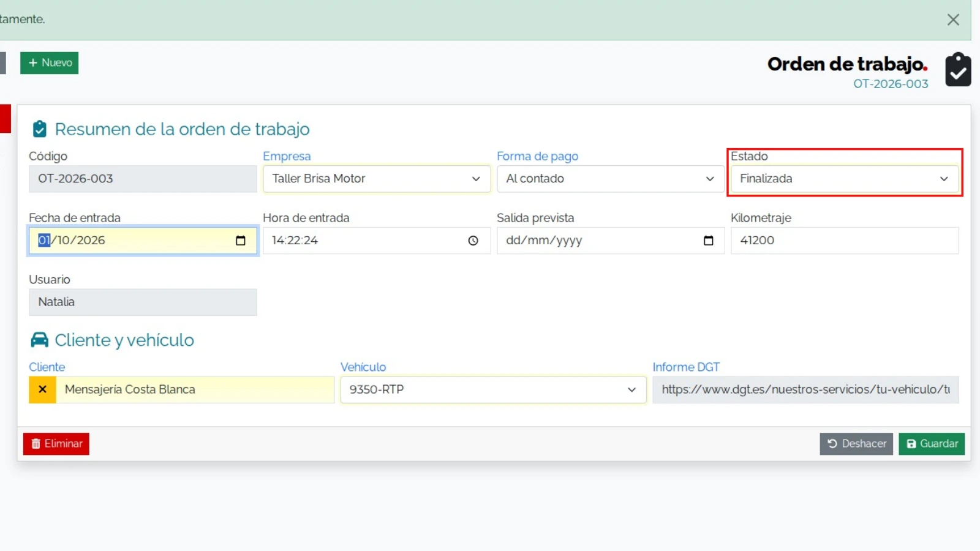Click the Cliente field Mensajería Costa Blanca
Screen dimensions: 980x551
(195, 390)
